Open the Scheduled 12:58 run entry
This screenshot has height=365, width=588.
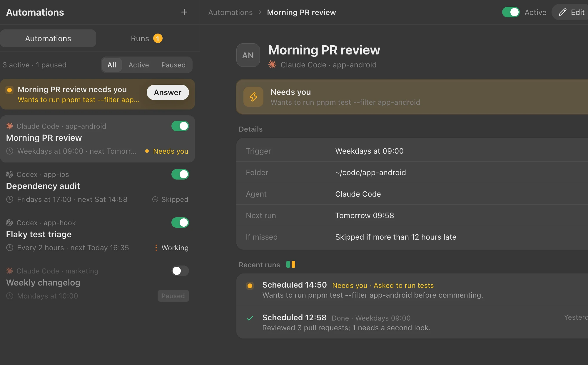tap(412, 322)
